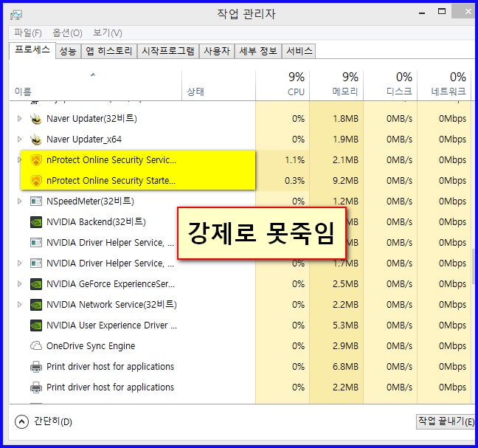Expand the NSpeedMeter(32비트) process group
The height and width of the screenshot is (448, 478).
pos(19,201)
